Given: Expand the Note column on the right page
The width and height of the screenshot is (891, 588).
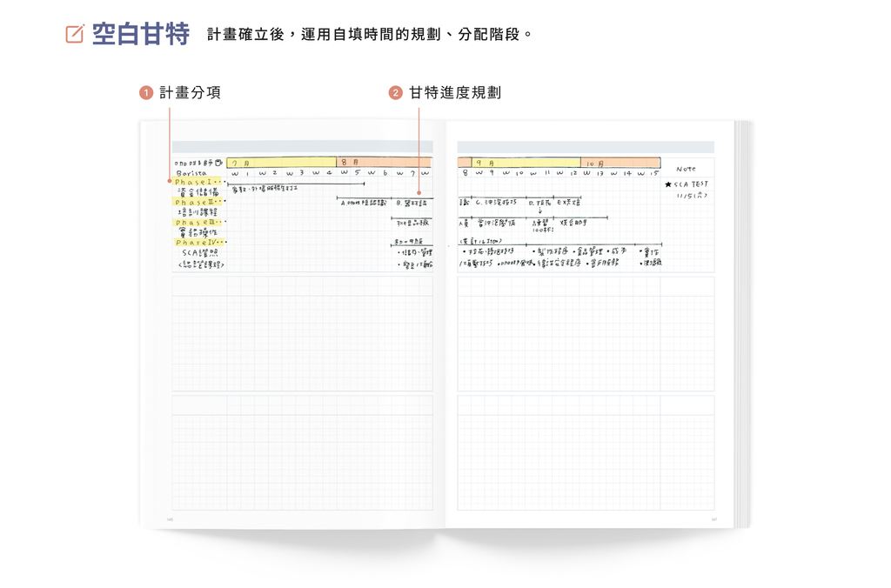Looking at the screenshot, I should click(x=687, y=168).
